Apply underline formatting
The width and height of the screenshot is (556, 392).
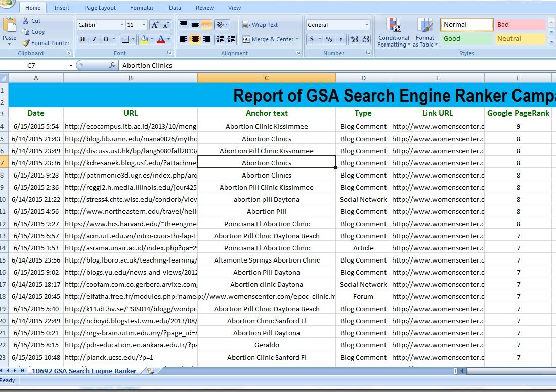105,39
